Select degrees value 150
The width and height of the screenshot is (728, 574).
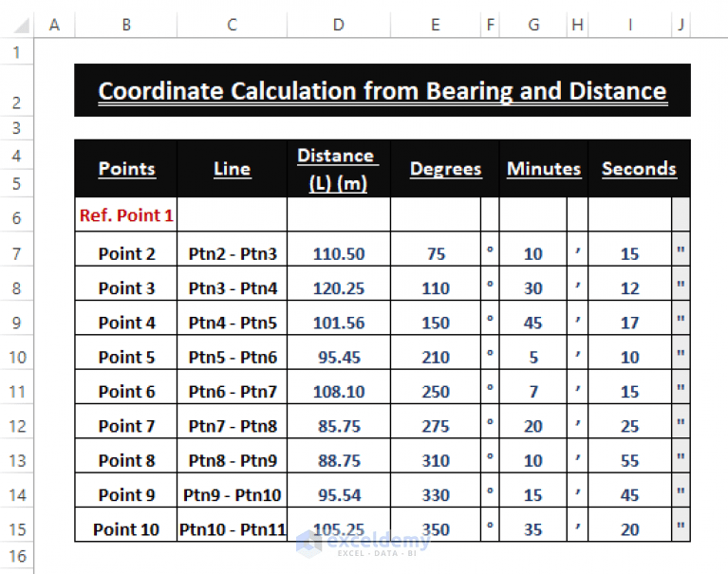point(435,318)
